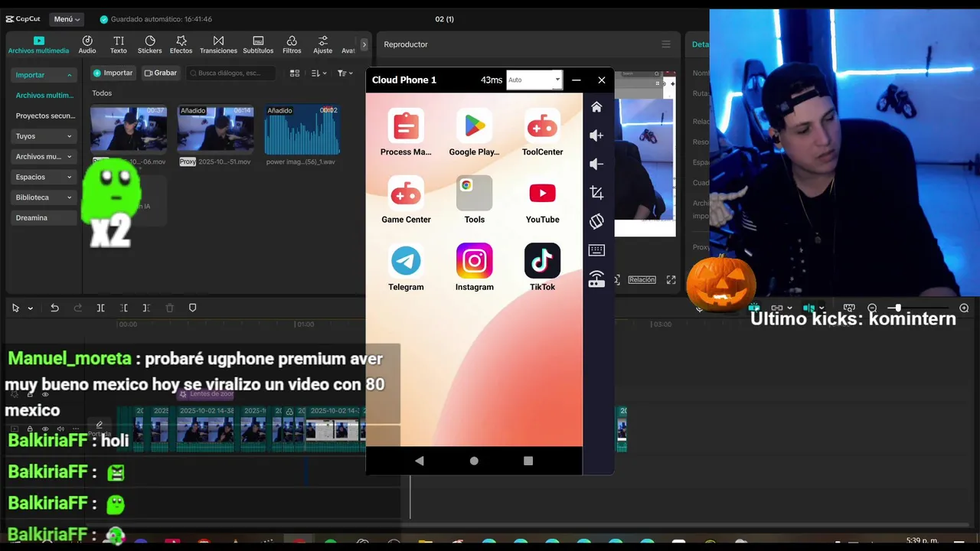Click the Cloud Phone home sidebar icon
Image resolution: width=980 pixels, height=551 pixels.
(596, 107)
